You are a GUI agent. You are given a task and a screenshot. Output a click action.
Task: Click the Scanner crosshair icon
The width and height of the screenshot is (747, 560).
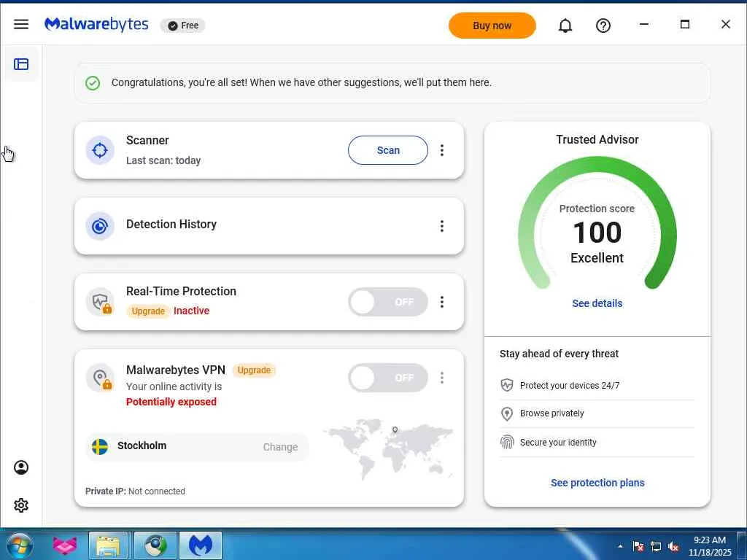(99, 150)
